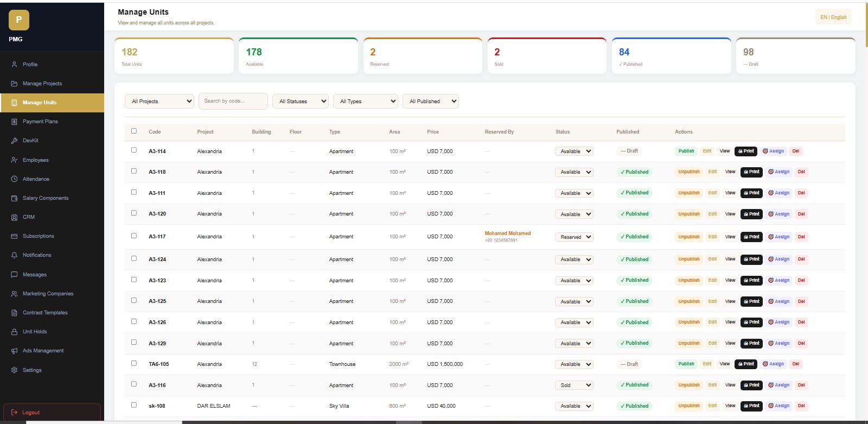
Task: Check the box for unit A3-114
Action: point(134,150)
